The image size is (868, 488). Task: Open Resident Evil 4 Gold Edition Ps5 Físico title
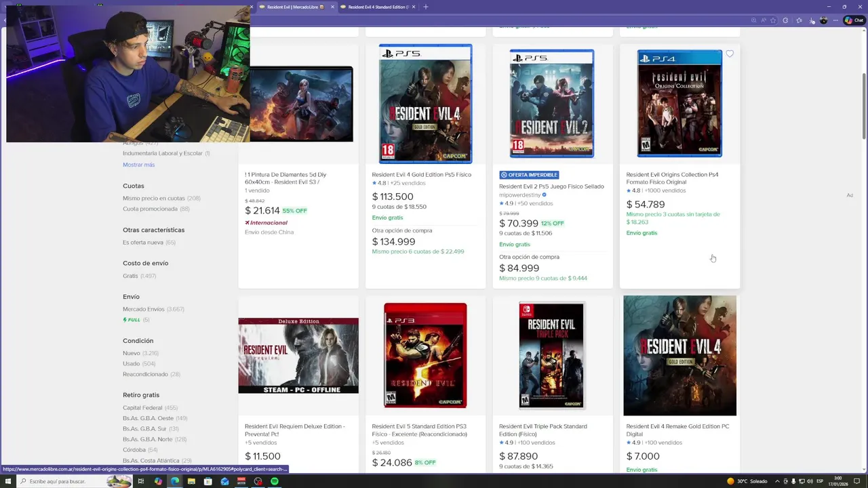click(x=421, y=174)
